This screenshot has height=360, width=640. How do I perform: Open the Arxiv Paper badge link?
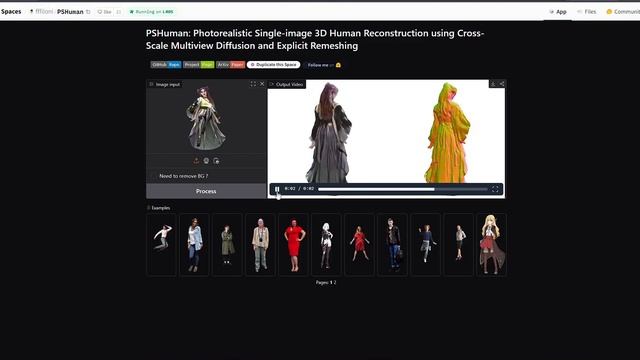tap(231, 64)
